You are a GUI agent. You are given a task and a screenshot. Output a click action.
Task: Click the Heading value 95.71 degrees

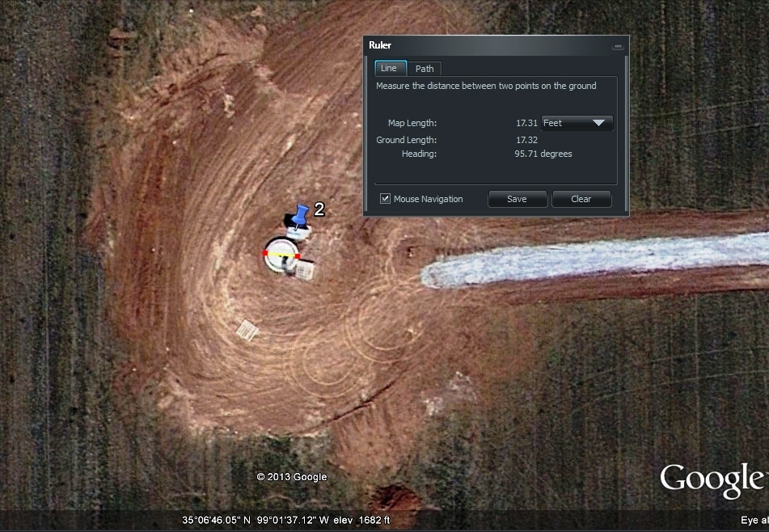[x=543, y=154]
